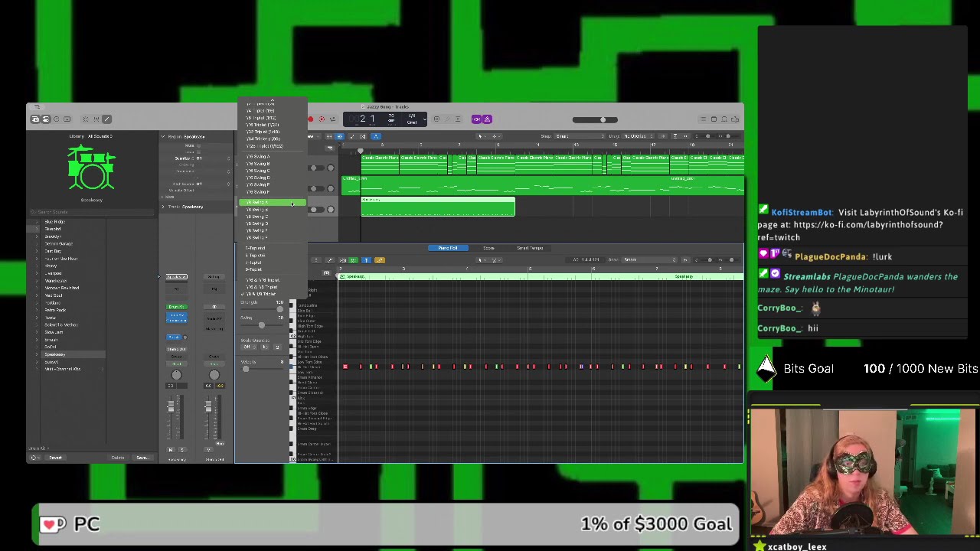
Task: Click the Save button in Library
Action: (x=142, y=458)
